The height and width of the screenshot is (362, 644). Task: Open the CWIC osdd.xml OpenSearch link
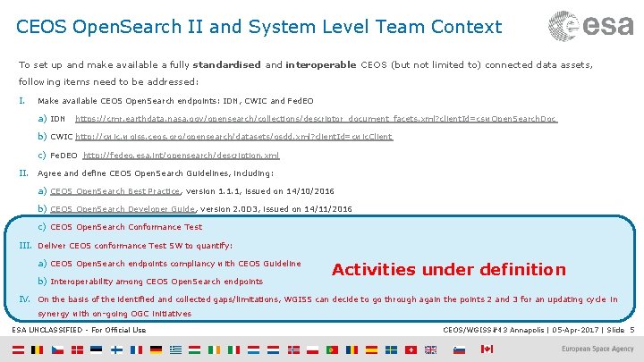[x=234, y=136]
